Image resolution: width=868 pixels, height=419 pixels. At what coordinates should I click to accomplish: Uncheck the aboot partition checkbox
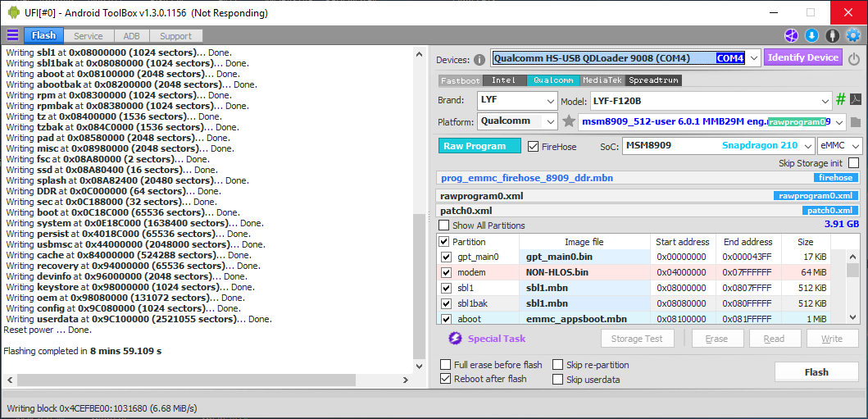446,319
